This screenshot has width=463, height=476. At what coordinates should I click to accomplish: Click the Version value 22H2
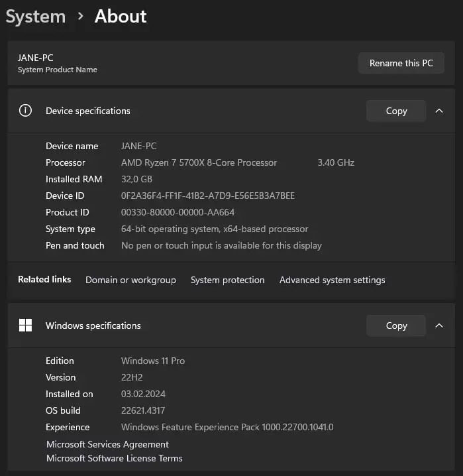pyautogui.click(x=132, y=377)
